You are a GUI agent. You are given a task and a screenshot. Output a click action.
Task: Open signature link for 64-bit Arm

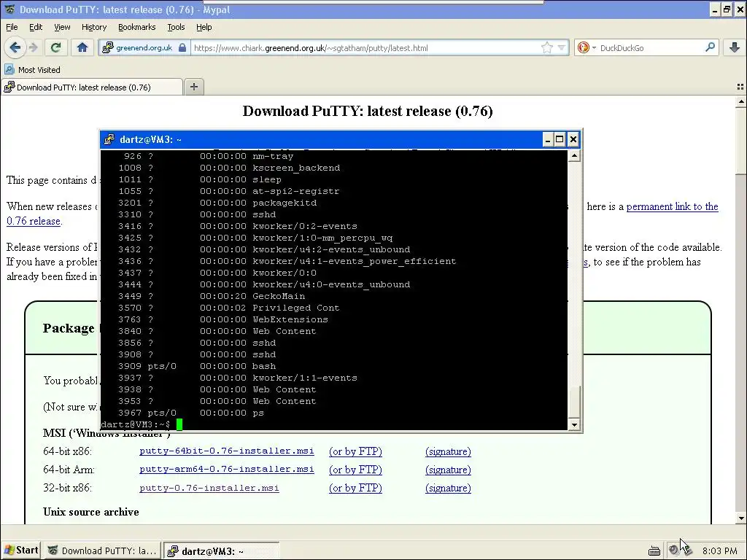[x=448, y=470]
